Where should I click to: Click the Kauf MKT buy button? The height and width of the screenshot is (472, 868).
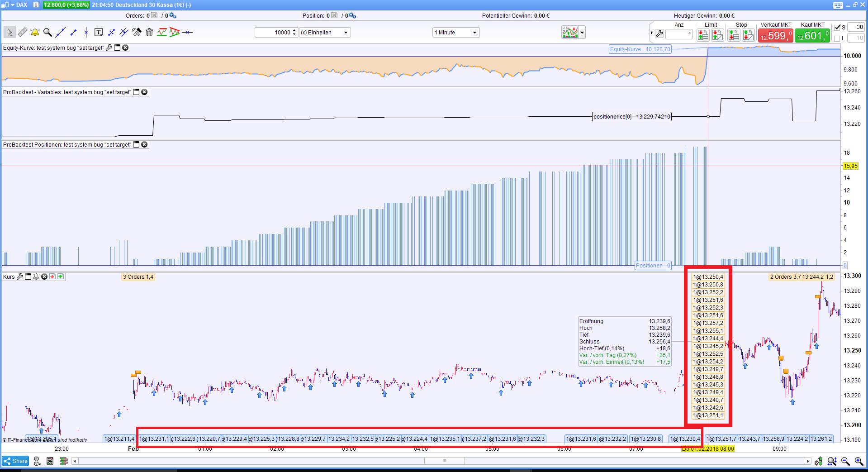pyautogui.click(x=812, y=35)
